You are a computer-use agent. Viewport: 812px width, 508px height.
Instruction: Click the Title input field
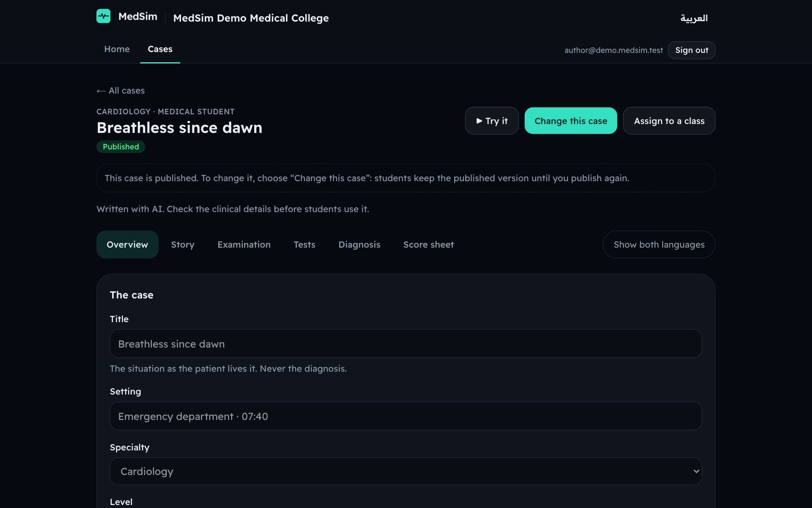[406, 344]
